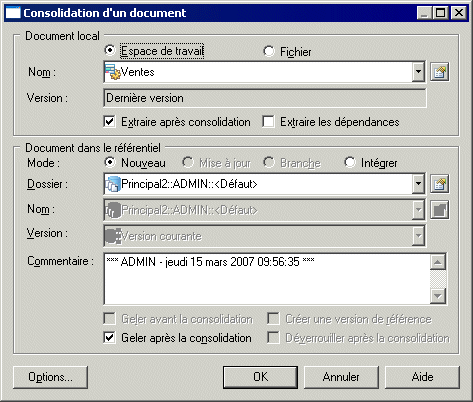This screenshot has height=402, width=473.
Task: Open the Options dialog
Action: (50, 377)
